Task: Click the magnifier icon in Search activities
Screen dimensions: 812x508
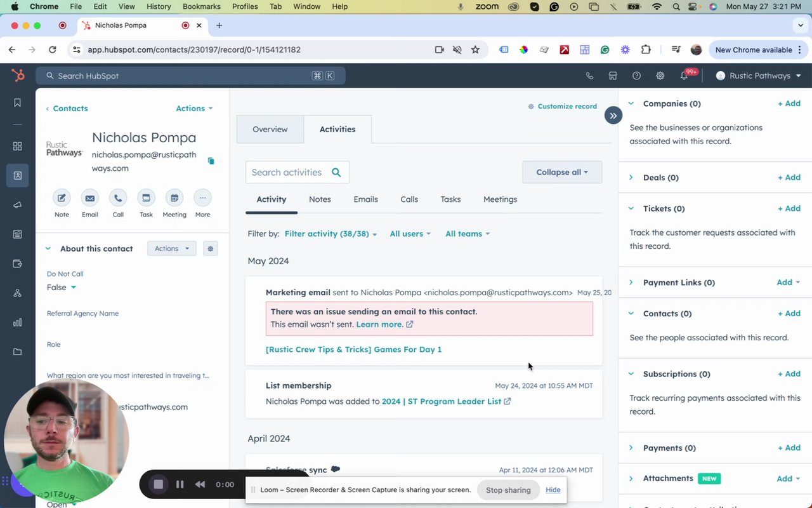Action: coord(336,172)
